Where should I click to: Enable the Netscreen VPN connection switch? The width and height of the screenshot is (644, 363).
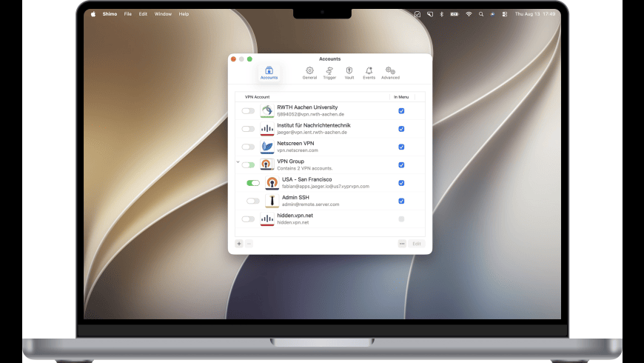248,147
